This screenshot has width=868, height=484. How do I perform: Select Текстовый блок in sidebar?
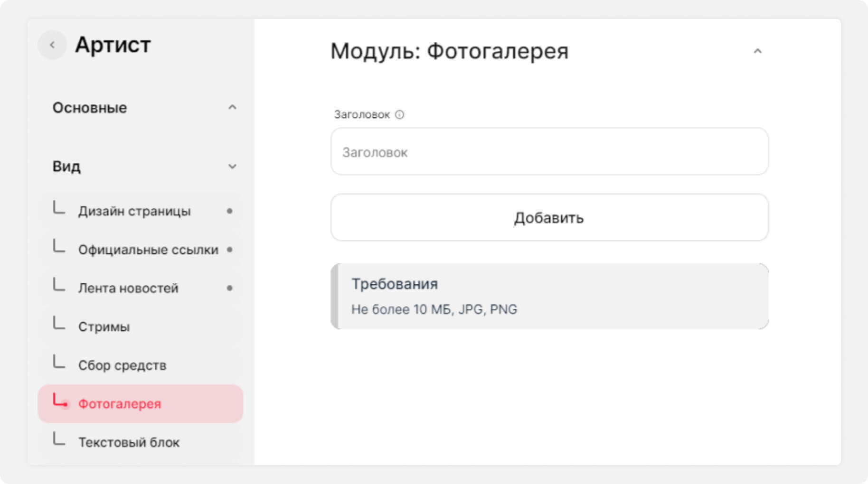pyautogui.click(x=129, y=442)
